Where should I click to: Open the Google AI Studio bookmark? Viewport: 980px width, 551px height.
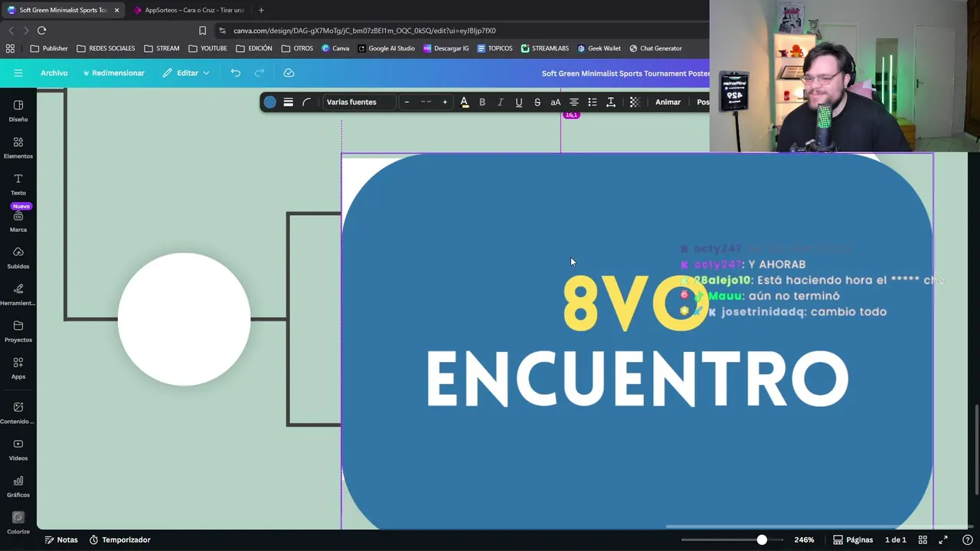pos(385,48)
